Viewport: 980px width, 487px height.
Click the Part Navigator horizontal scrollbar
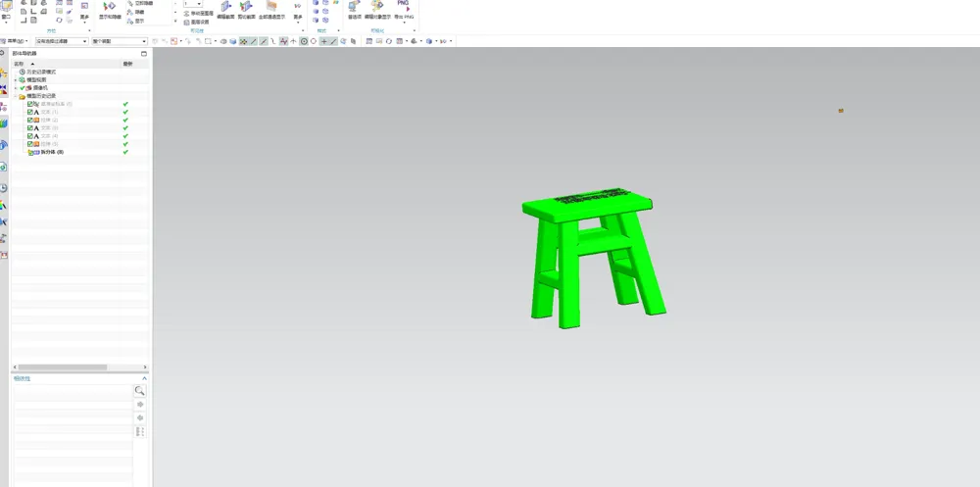[x=63, y=367]
